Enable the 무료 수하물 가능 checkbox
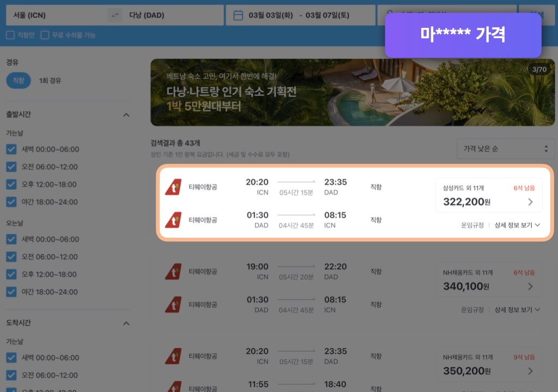The height and width of the screenshot is (392, 558). (x=46, y=34)
